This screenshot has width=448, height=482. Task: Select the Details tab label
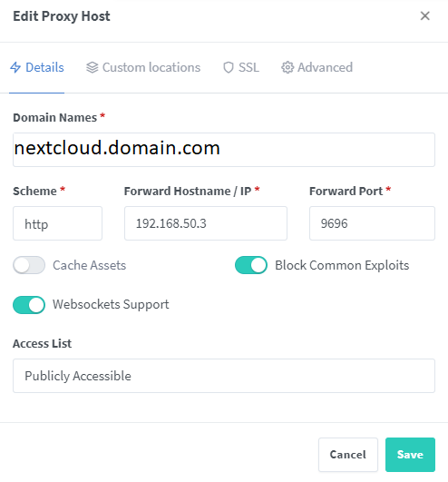tap(44, 67)
